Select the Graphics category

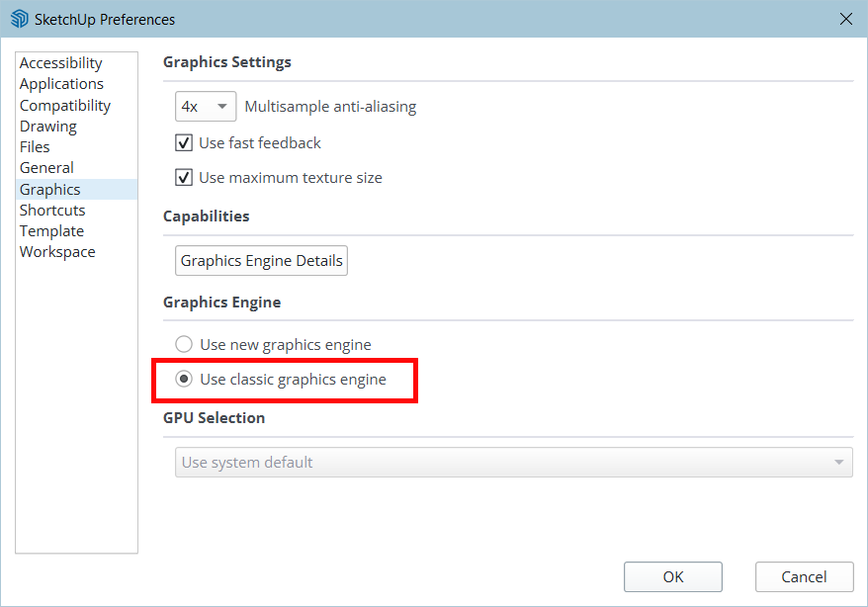pos(50,190)
